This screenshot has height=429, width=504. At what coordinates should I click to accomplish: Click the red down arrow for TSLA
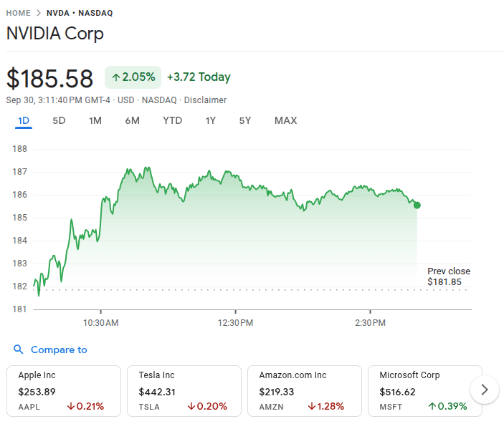pos(191,406)
